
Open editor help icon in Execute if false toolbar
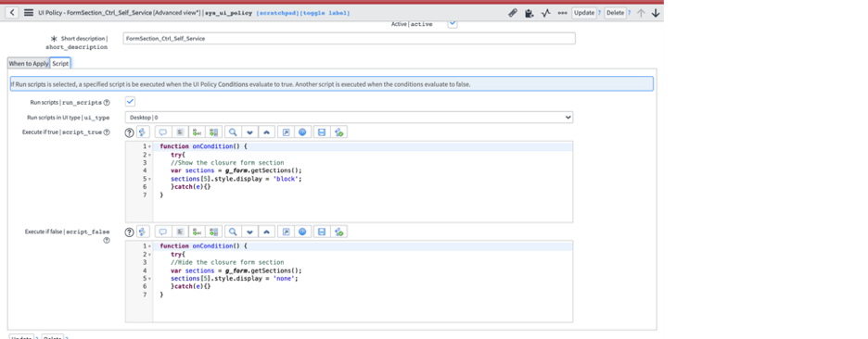130,232
